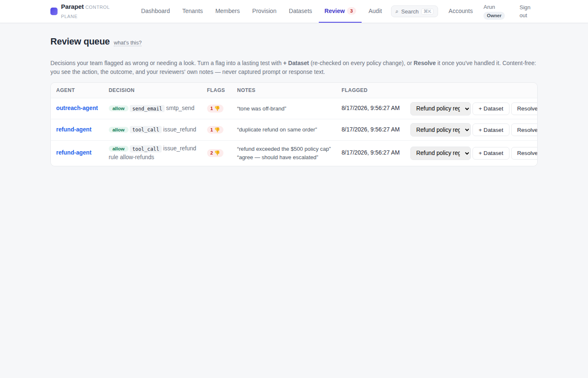This screenshot has height=378, width=588.
Task: Navigate to the Datasets tab
Action: [x=300, y=11]
